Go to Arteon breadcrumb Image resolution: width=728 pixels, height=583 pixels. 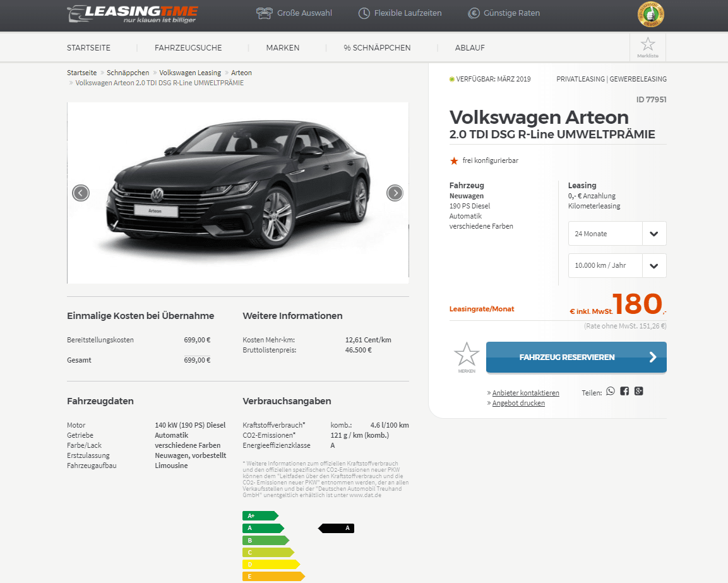[241, 73]
